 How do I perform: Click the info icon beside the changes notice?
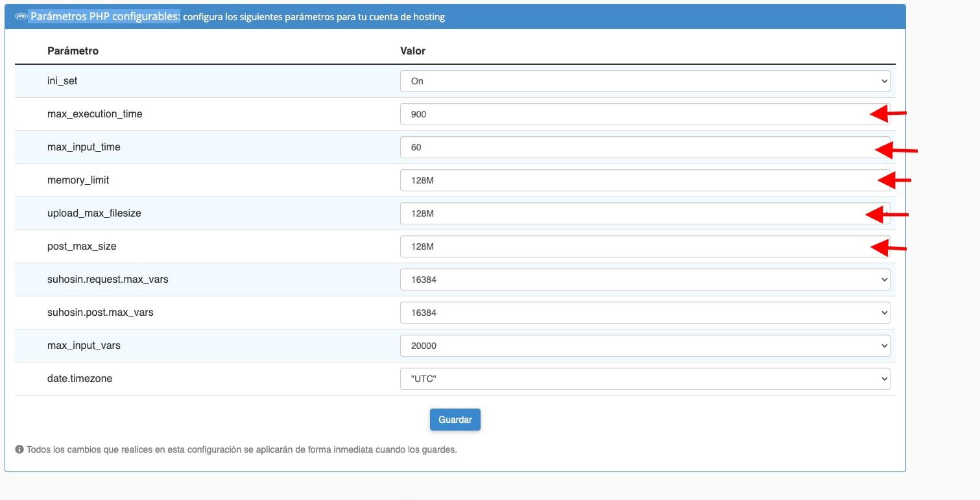[19, 449]
